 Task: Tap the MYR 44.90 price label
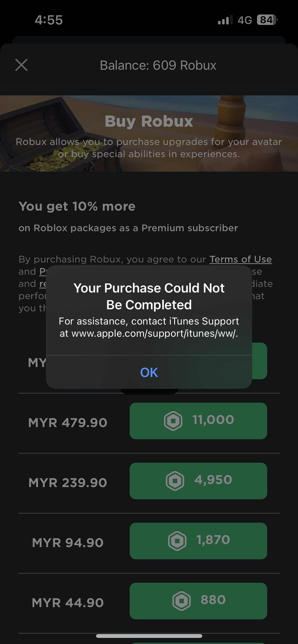pos(68,603)
